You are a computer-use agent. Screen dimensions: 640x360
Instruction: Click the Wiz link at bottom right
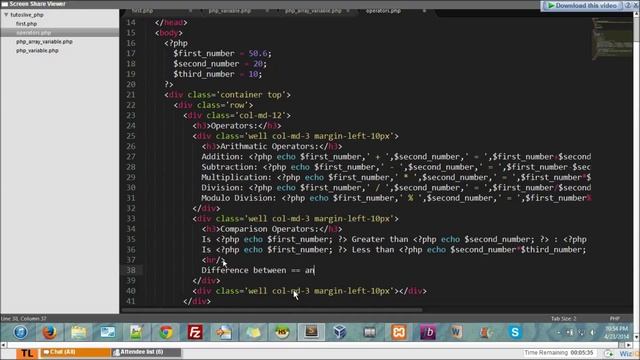coord(626,354)
